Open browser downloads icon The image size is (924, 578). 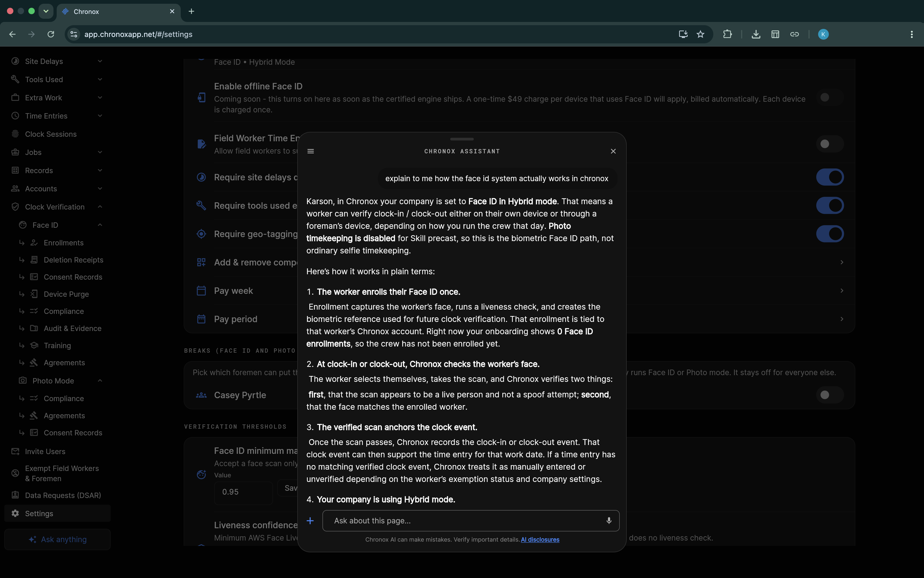756,35
